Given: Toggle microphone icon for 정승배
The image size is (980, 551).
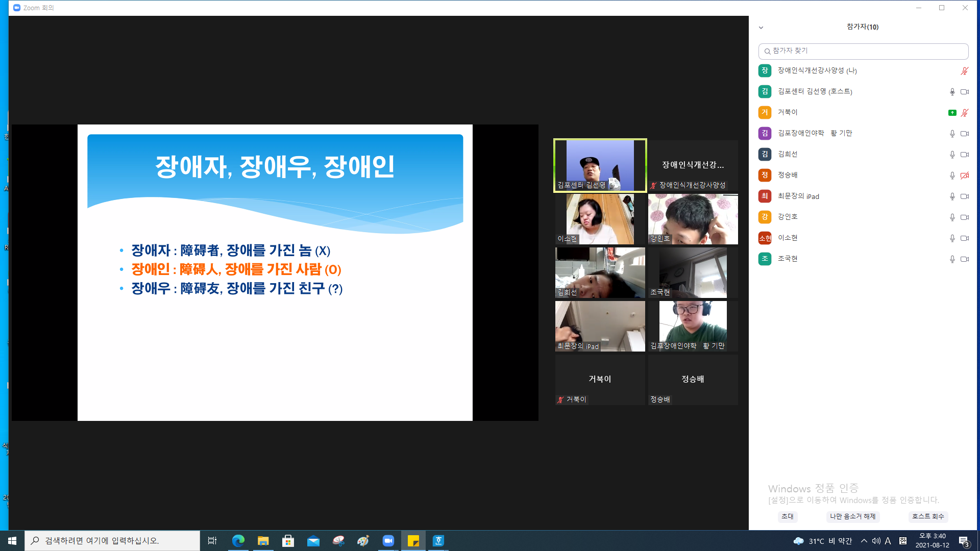Looking at the screenshot, I should tap(952, 176).
